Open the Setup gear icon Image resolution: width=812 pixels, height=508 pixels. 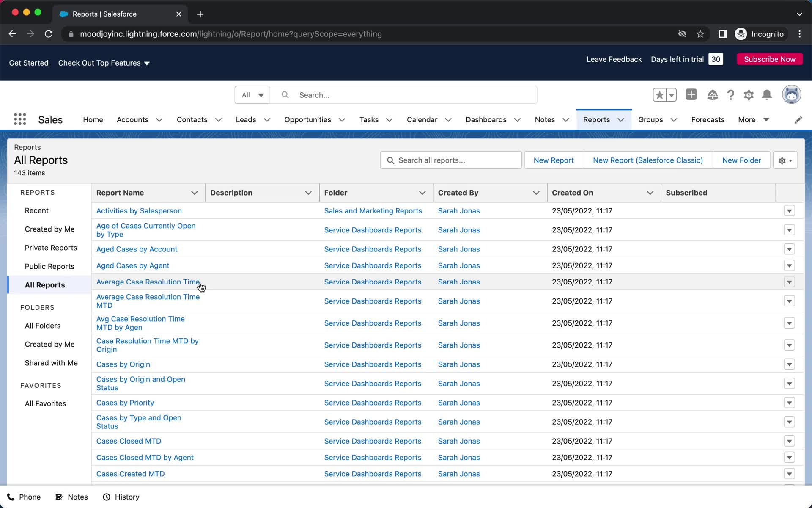[749, 95]
